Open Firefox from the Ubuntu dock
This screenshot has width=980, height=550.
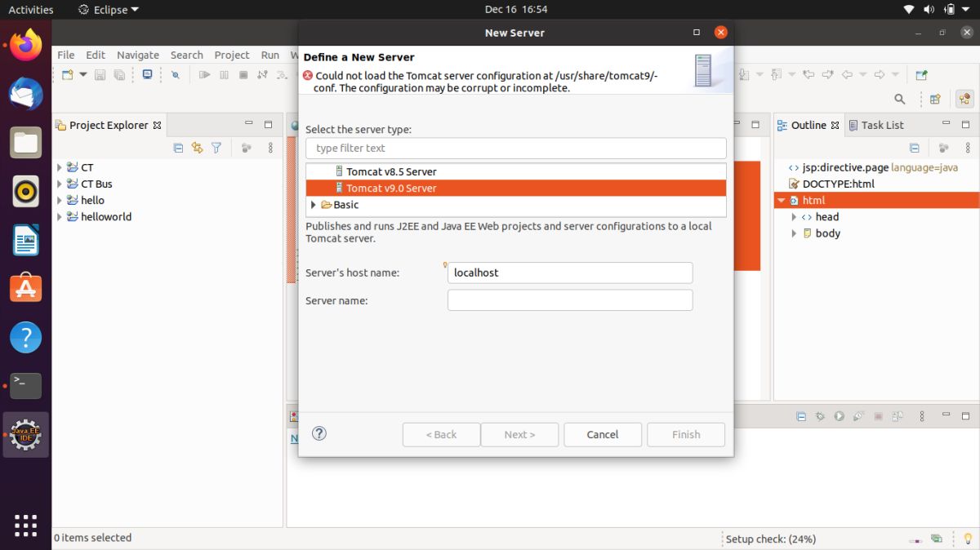coord(26,45)
